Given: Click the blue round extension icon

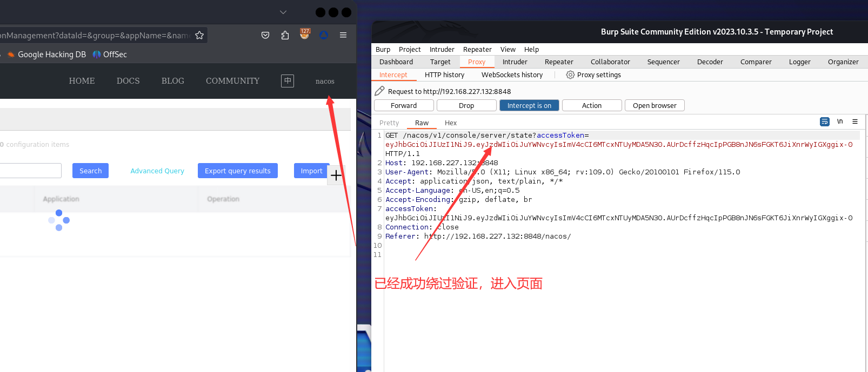Looking at the screenshot, I should (x=324, y=35).
